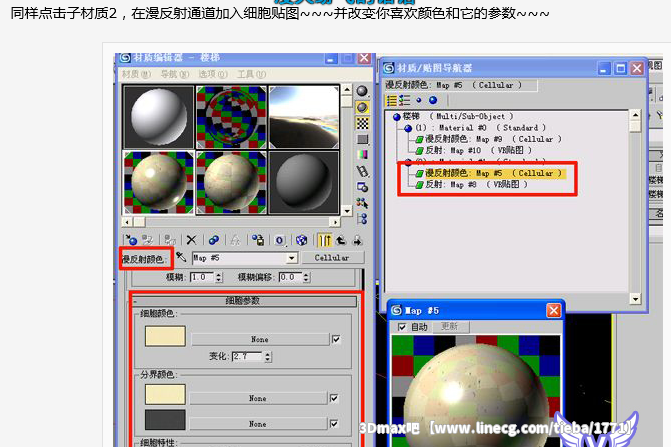
Task: Click the Make Unique icon
Action: click(235, 240)
